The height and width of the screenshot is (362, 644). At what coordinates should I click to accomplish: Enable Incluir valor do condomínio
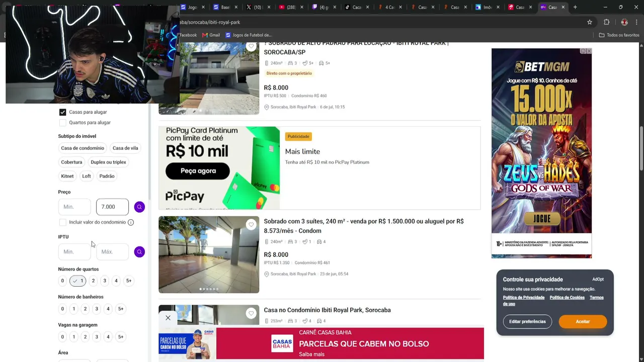click(x=62, y=222)
